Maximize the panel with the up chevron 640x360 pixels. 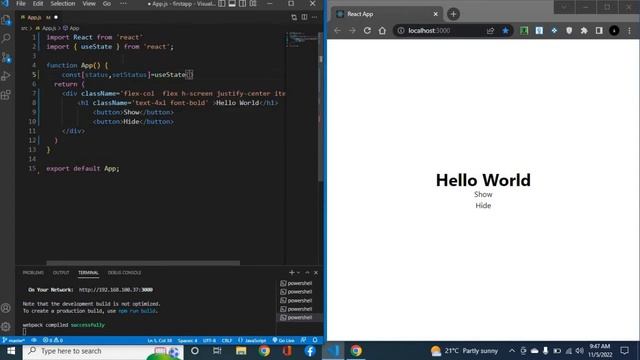click(x=307, y=272)
